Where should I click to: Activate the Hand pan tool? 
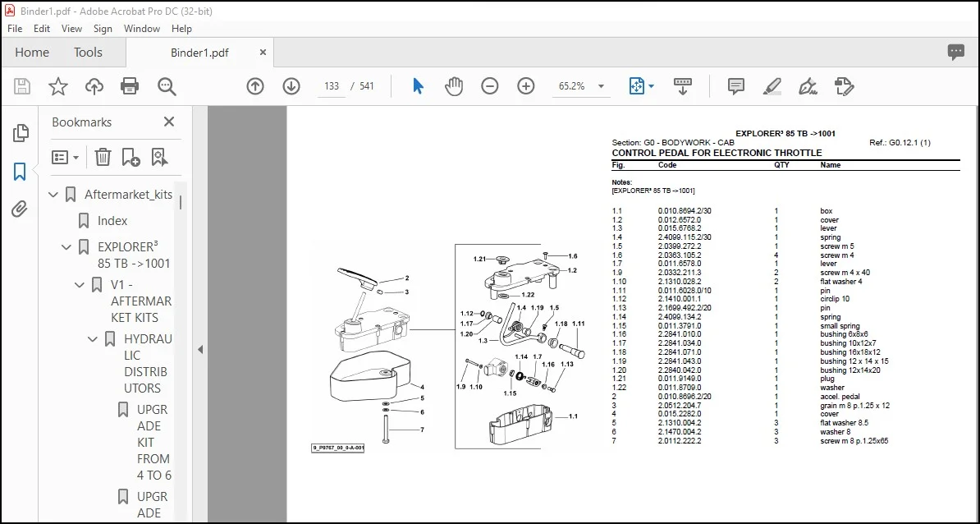(454, 86)
